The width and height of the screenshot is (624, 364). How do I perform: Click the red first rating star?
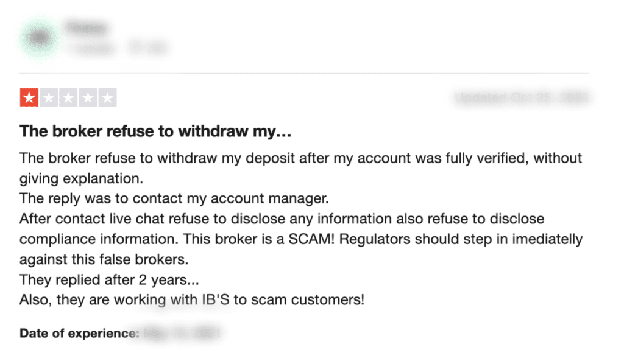click(x=29, y=97)
